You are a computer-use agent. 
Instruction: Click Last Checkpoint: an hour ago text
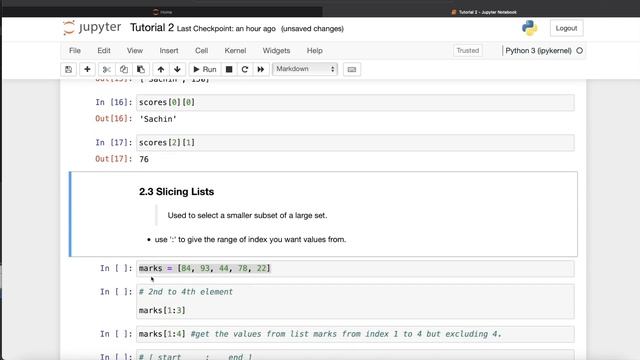(226, 29)
